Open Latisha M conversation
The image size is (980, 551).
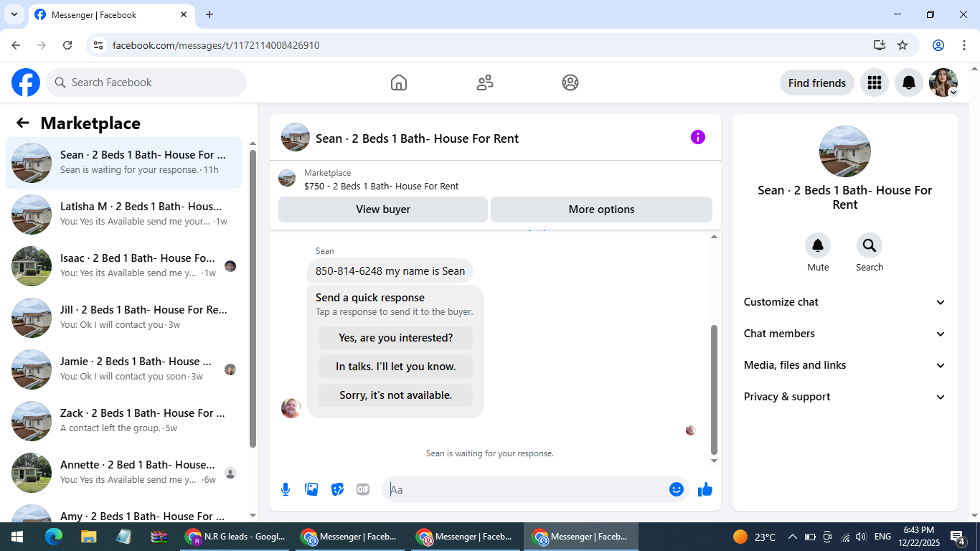point(123,215)
